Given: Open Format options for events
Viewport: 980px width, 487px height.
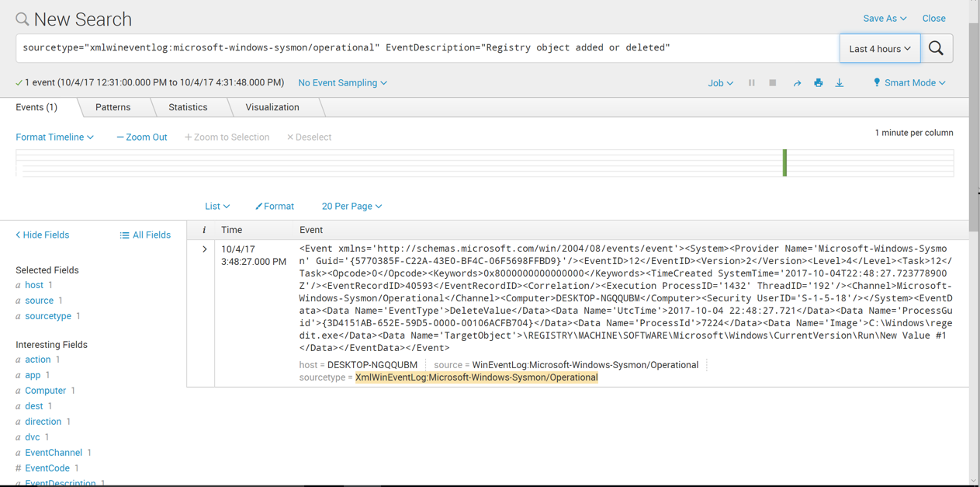Looking at the screenshot, I should coord(275,206).
